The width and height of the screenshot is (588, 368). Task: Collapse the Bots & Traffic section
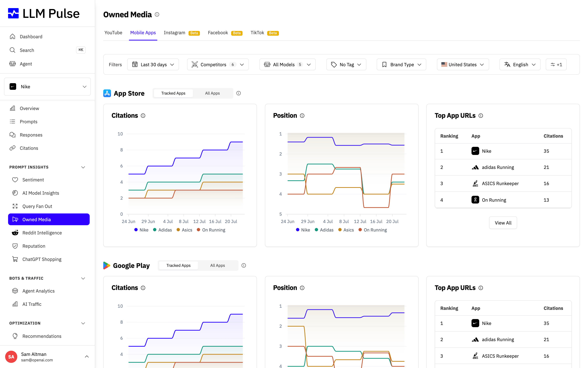click(x=83, y=278)
